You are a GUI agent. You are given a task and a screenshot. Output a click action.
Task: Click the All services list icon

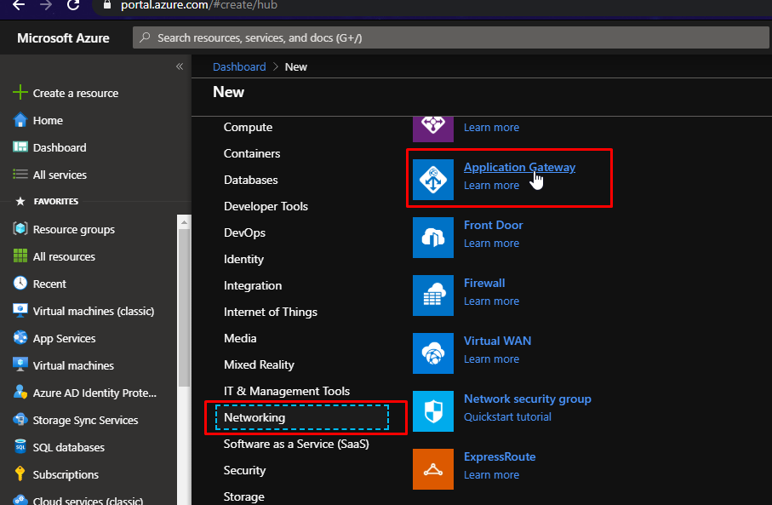point(20,174)
